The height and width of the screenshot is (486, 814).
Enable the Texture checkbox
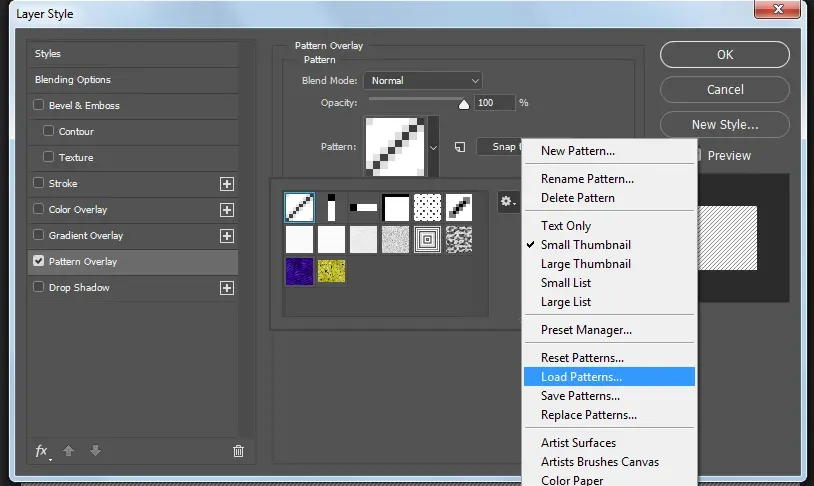(48, 157)
